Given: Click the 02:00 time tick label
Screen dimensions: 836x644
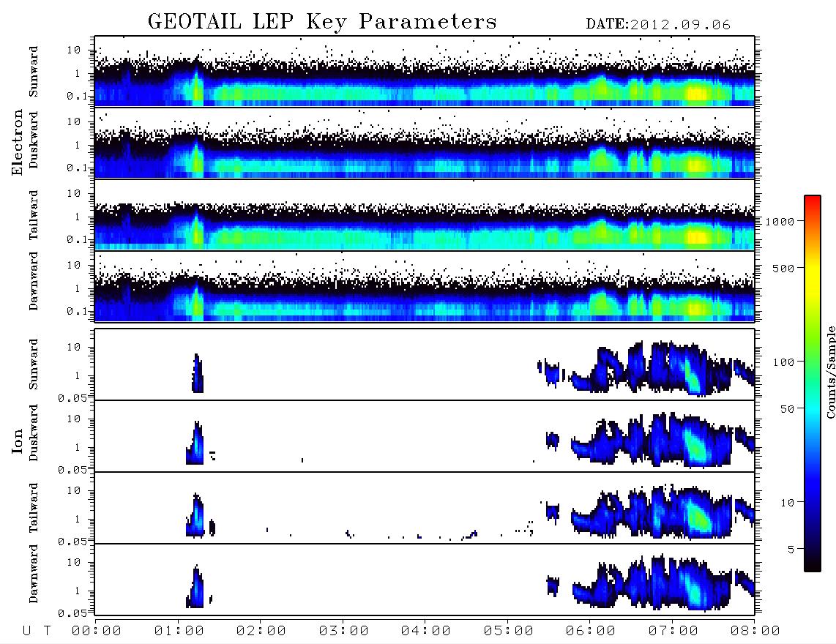Looking at the screenshot, I should (261, 631).
